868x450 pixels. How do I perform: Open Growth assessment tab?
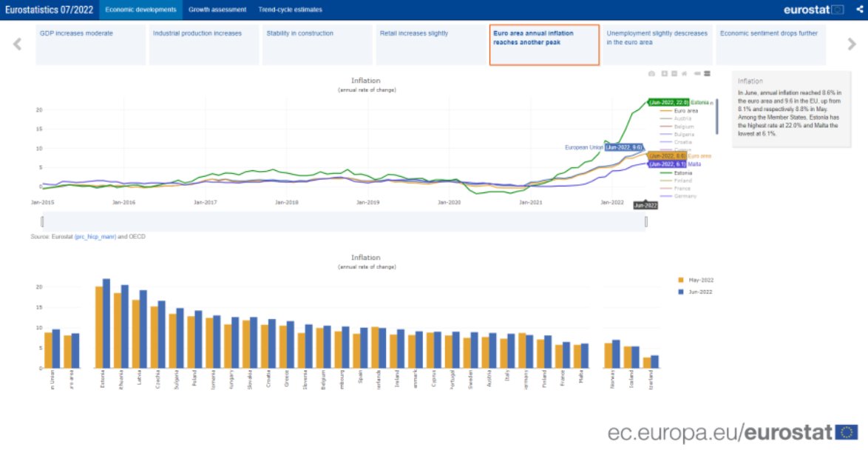coord(217,10)
